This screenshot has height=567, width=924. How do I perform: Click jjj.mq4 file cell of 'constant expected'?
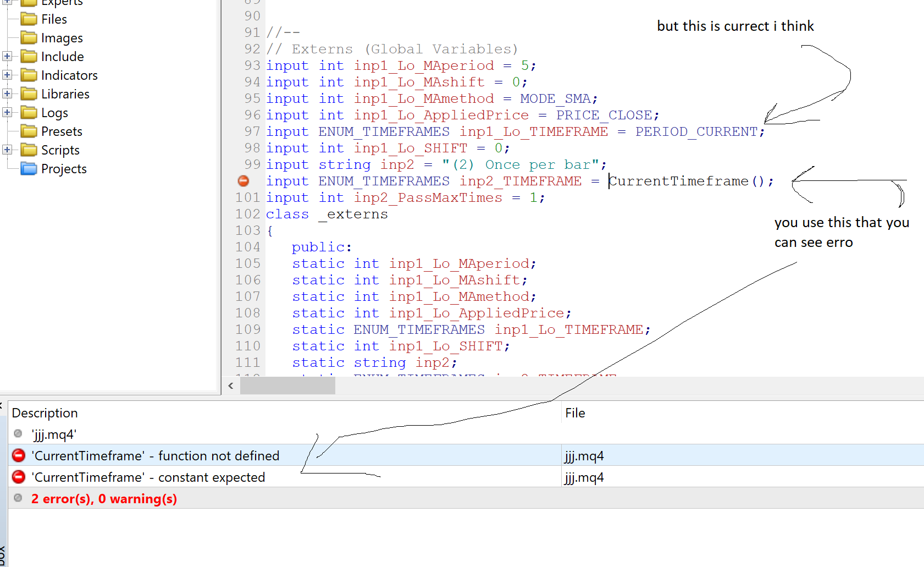pos(584,477)
